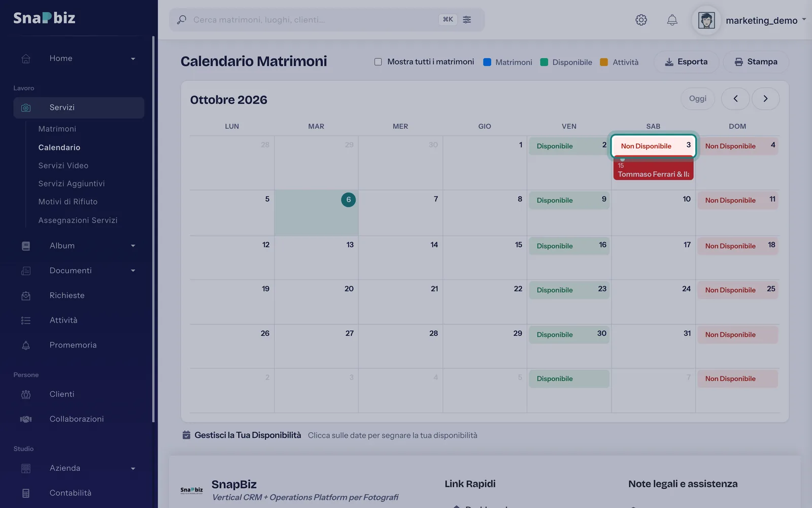Go to next month with right chevron
This screenshot has height=508, width=812.
765,99
